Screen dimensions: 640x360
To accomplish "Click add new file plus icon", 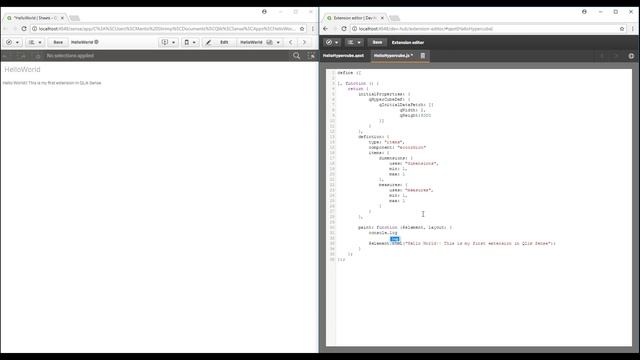I will [631, 56].
